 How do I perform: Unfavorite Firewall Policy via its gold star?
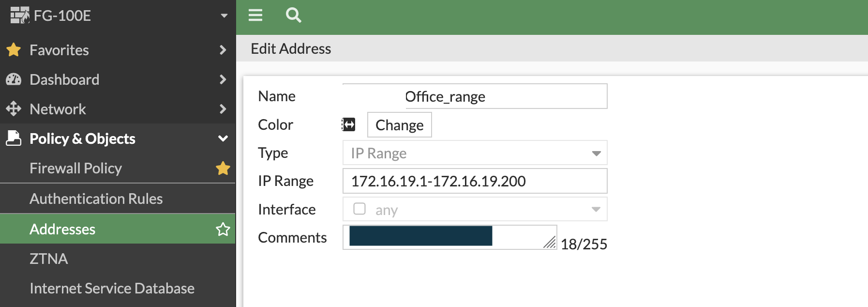coord(223,169)
